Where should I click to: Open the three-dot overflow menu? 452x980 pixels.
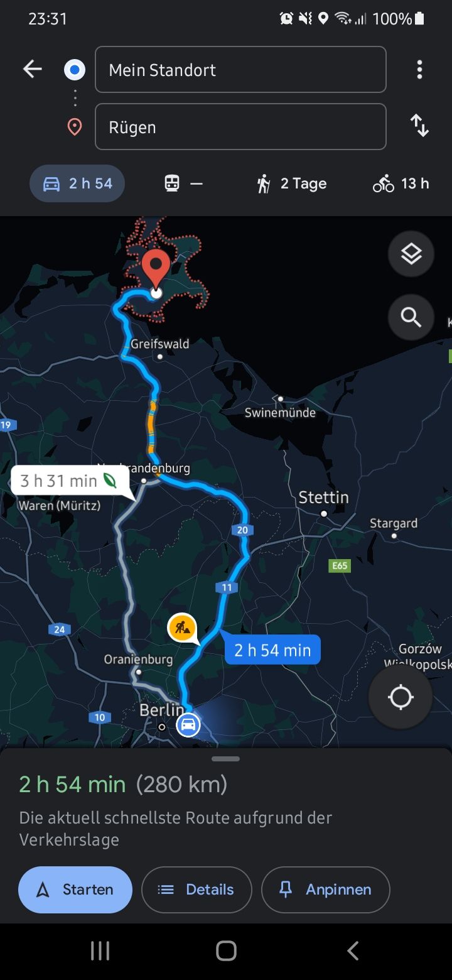click(x=419, y=69)
